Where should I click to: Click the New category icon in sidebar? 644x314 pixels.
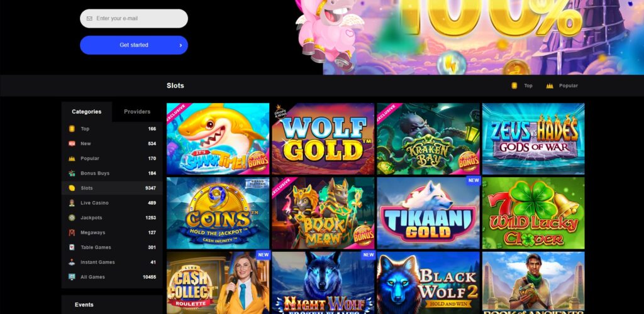click(x=72, y=143)
